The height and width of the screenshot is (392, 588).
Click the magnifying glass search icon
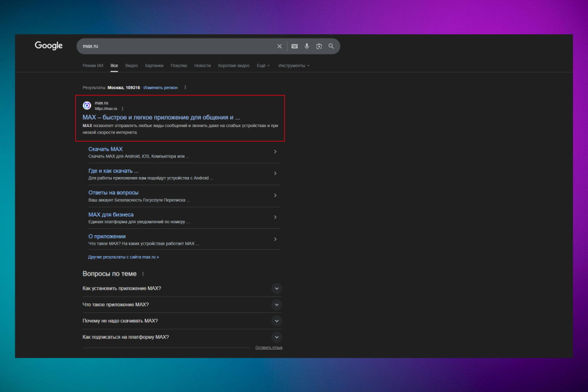pyautogui.click(x=331, y=46)
